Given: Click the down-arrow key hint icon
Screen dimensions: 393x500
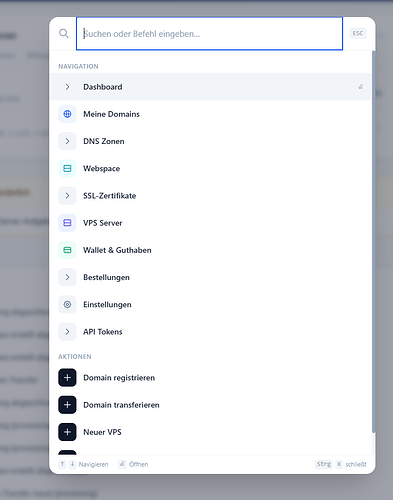Looking at the screenshot, I should click(72, 464).
